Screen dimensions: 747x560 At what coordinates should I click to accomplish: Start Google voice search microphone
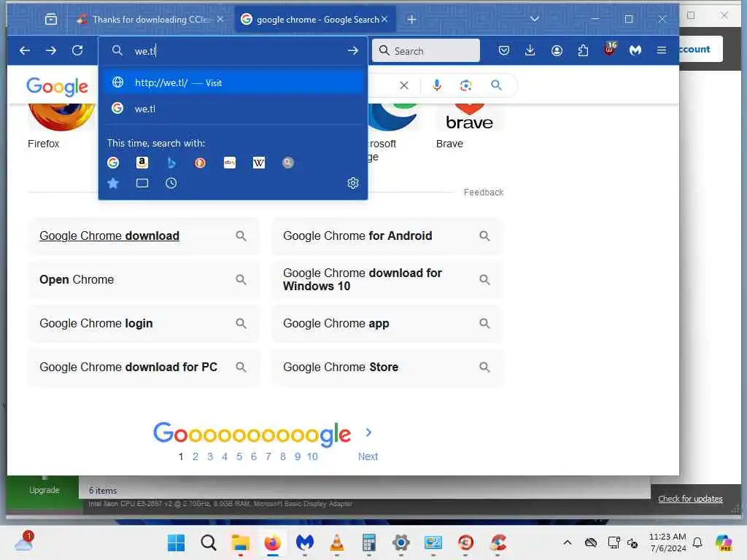pos(437,85)
